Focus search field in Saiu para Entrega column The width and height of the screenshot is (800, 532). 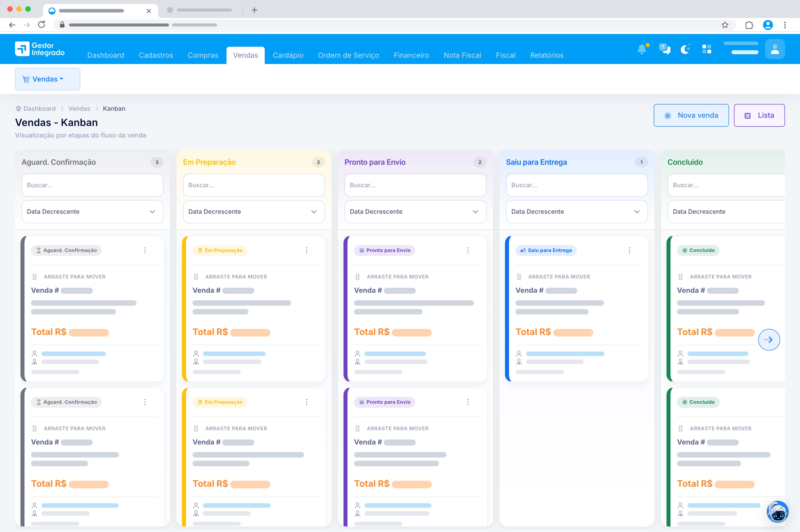(577, 185)
